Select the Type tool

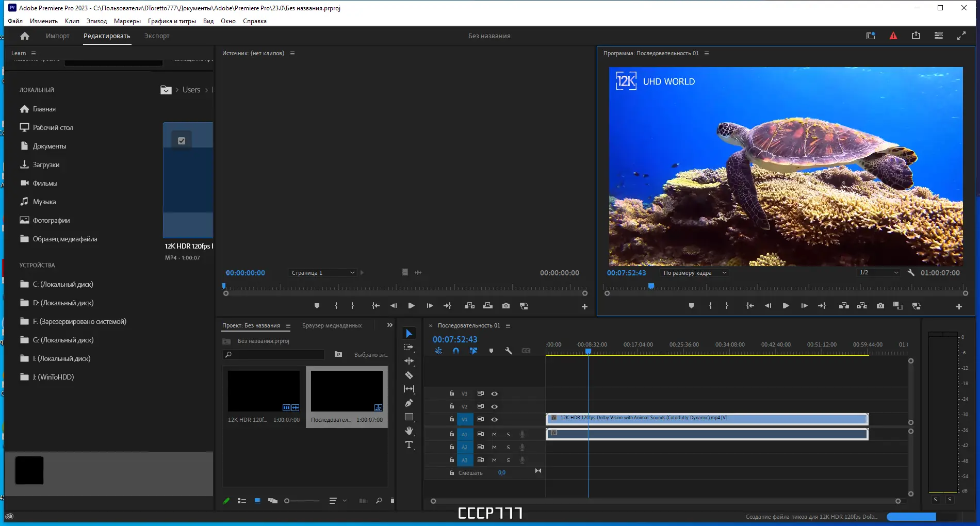[x=409, y=445]
